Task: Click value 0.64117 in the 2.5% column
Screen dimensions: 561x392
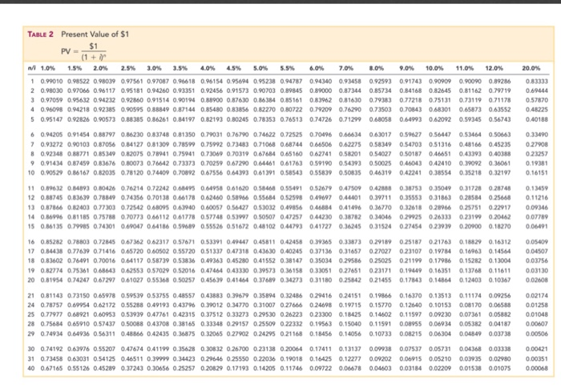Action: (132, 261)
